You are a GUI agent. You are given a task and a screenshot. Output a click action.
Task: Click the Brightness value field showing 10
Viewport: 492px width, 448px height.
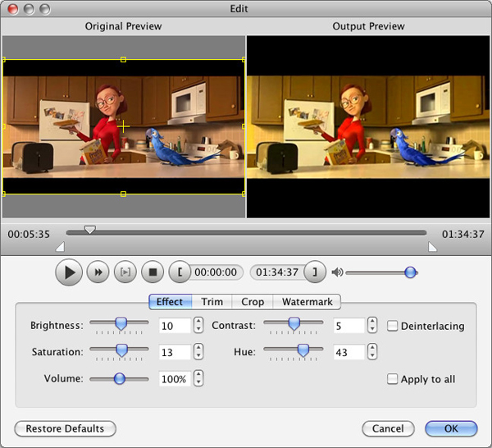click(175, 326)
